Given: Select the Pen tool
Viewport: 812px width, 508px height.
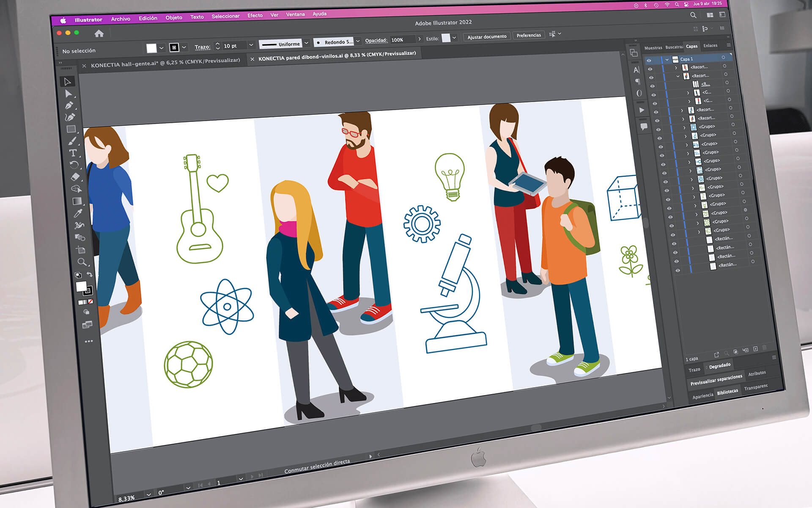Looking at the screenshot, I should [x=69, y=105].
